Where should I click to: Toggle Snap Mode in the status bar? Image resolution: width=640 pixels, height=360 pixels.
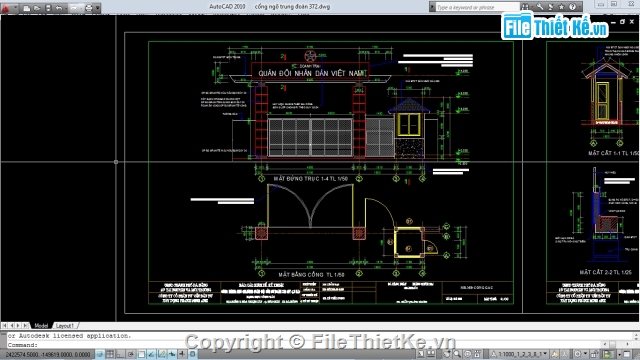tap(100, 354)
